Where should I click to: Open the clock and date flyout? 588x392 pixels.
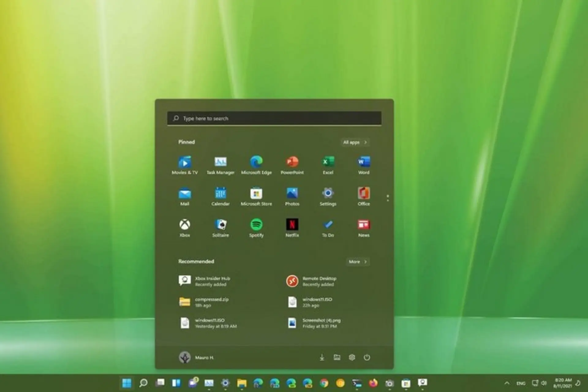point(563,383)
